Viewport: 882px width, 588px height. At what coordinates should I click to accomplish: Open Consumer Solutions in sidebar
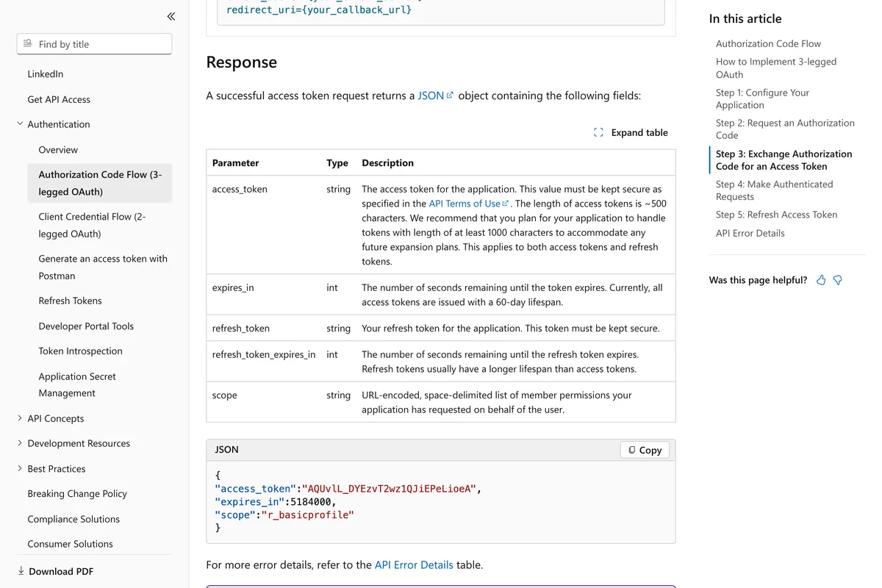tap(70, 544)
